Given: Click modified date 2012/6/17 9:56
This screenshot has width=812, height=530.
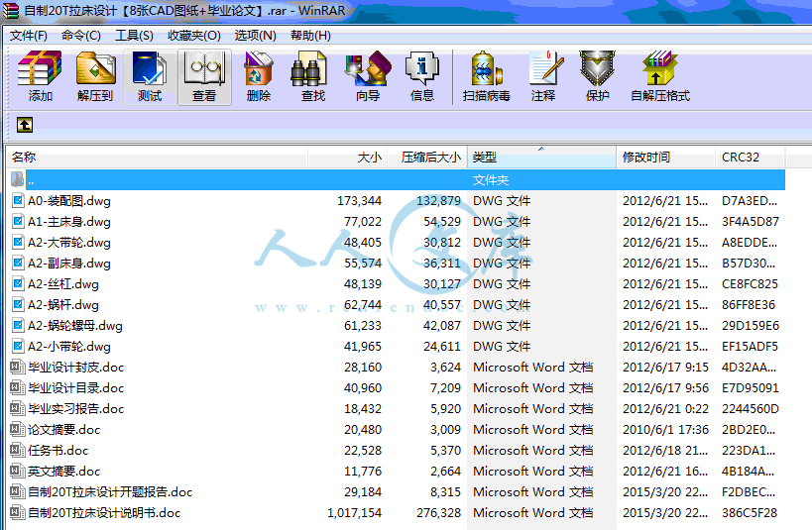Looking at the screenshot, I should pos(665,388).
